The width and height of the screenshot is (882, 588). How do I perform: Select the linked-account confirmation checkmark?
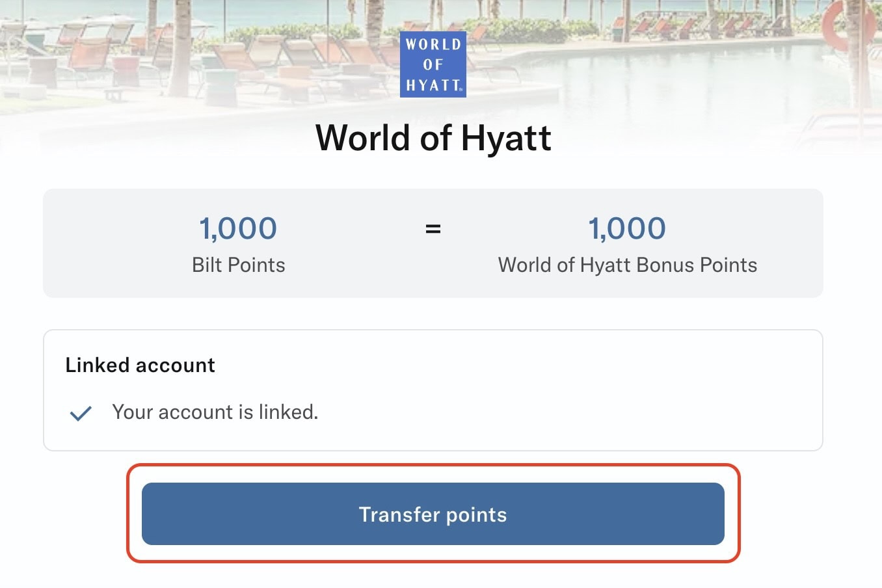tap(80, 412)
